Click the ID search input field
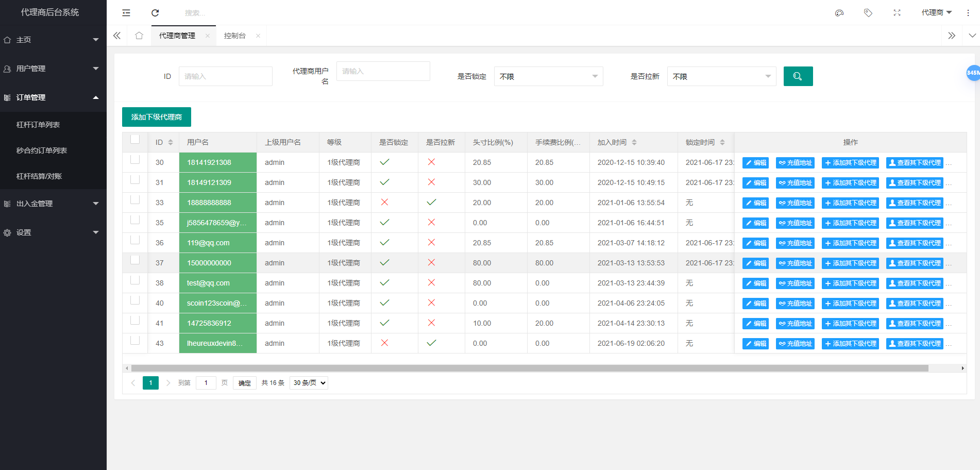The image size is (980, 470). 225,76
